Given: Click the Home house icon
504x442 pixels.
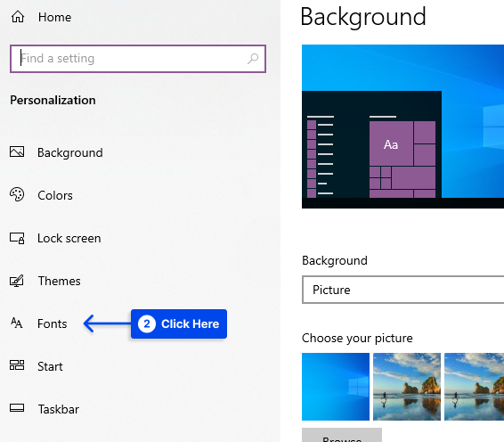Looking at the screenshot, I should 18,17.
